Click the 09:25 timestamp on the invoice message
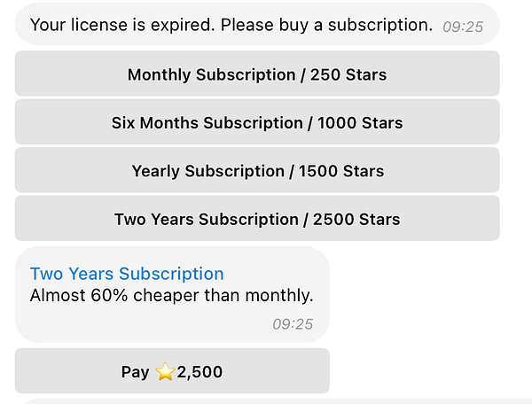 292,324
